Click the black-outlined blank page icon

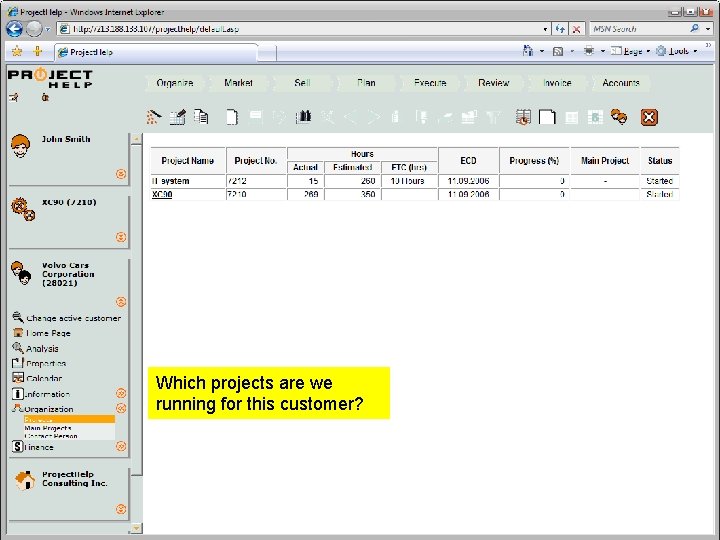[x=547, y=117]
